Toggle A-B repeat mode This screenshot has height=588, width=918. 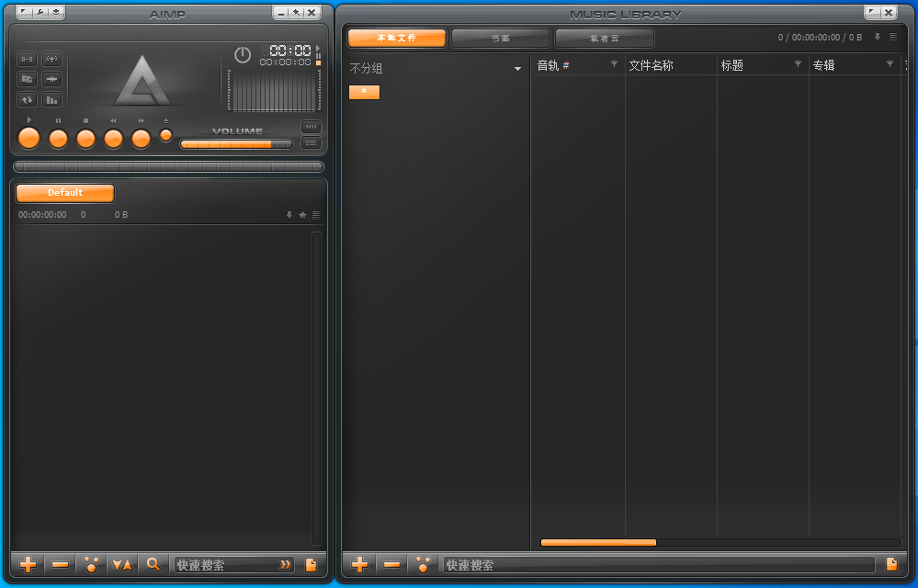(x=27, y=59)
